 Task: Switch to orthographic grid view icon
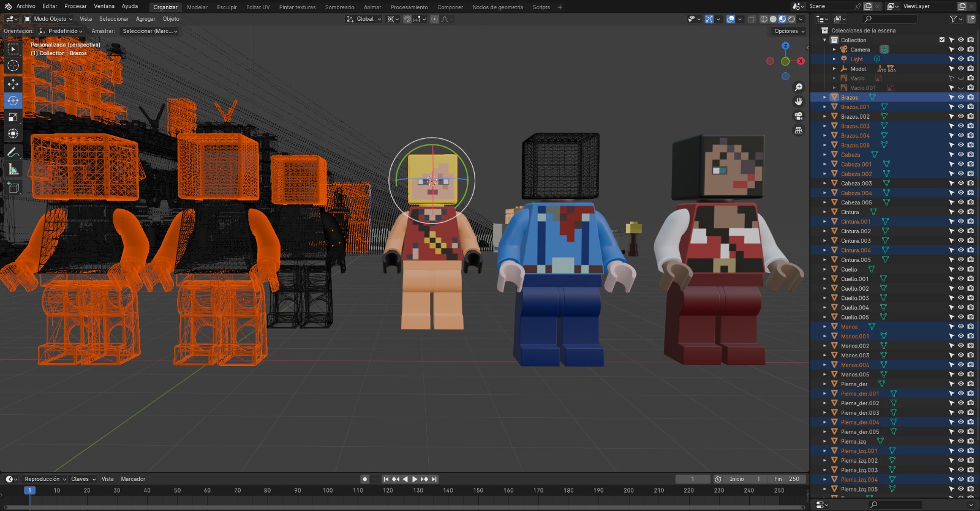(x=799, y=130)
